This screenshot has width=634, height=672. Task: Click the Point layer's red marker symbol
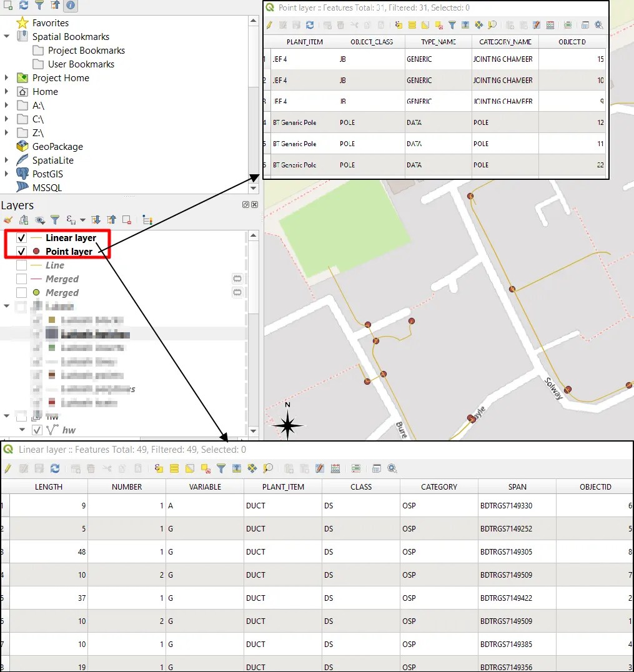[x=36, y=252]
